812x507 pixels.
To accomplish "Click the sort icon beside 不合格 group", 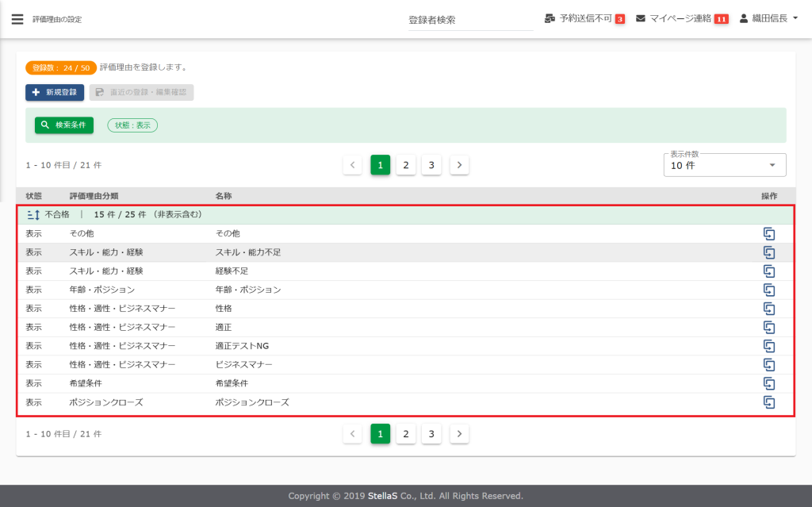I will coord(33,214).
